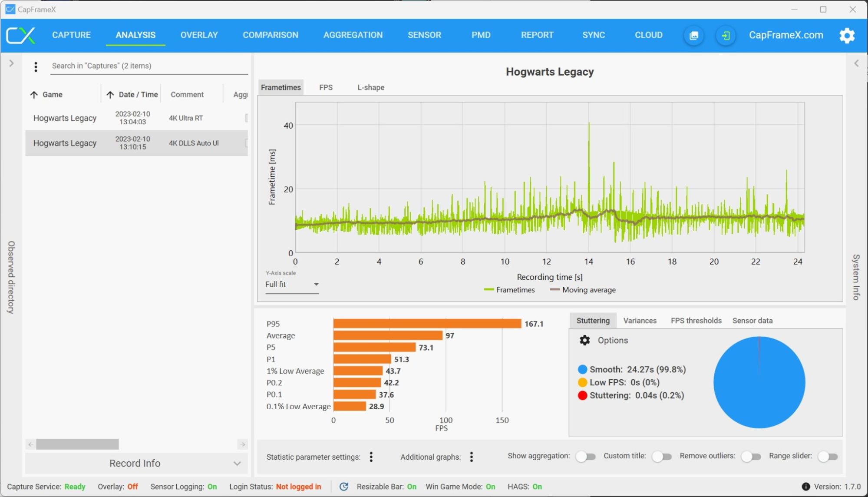Click the login/sign-in icon
The image size is (868, 497).
(724, 36)
